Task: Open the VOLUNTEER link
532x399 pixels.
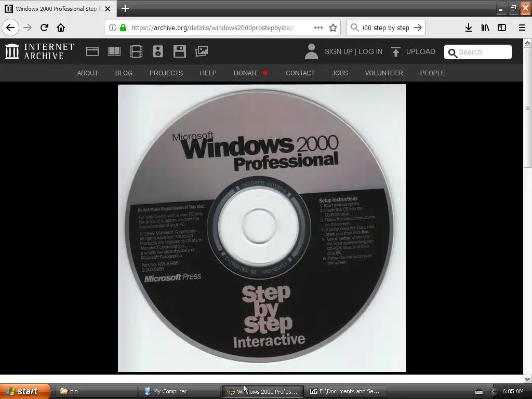Action: tap(384, 73)
